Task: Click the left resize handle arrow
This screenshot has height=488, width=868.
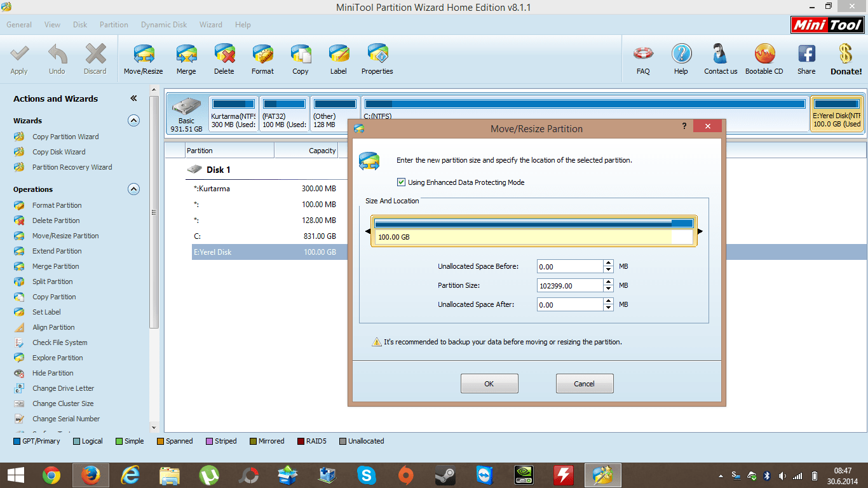Action: point(368,231)
